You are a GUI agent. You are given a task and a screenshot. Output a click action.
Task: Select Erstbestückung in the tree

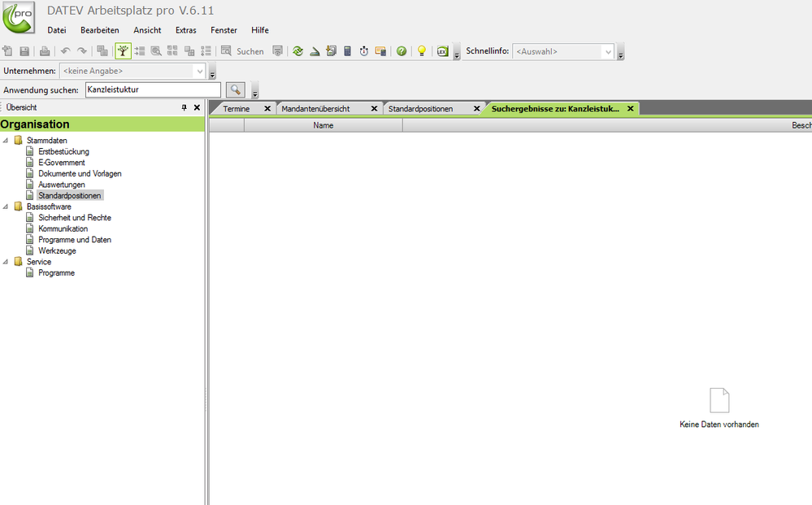[63, 152]
